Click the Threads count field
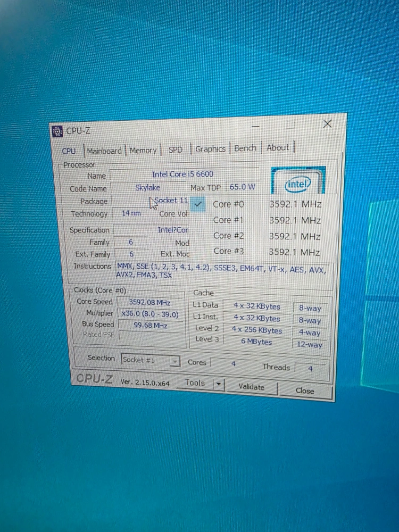The height and width of the screenshot is (532, 399). (x=310, y=369)
